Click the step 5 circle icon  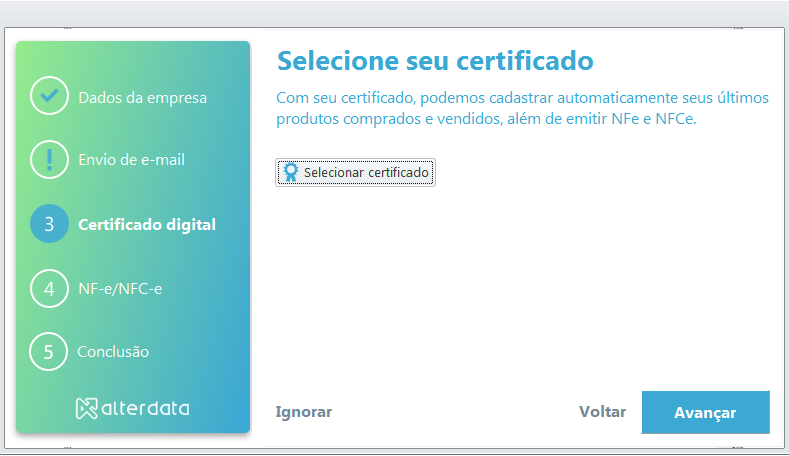48,351
